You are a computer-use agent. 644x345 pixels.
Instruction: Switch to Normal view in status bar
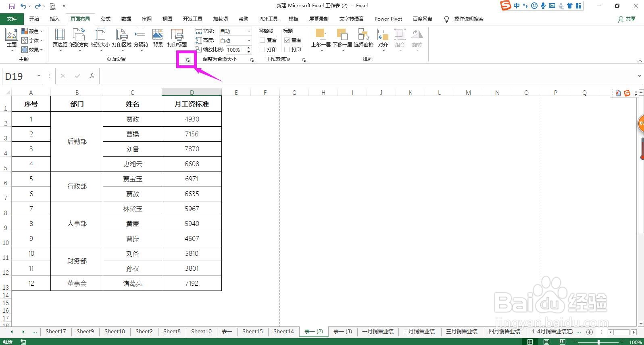point(530,342)
